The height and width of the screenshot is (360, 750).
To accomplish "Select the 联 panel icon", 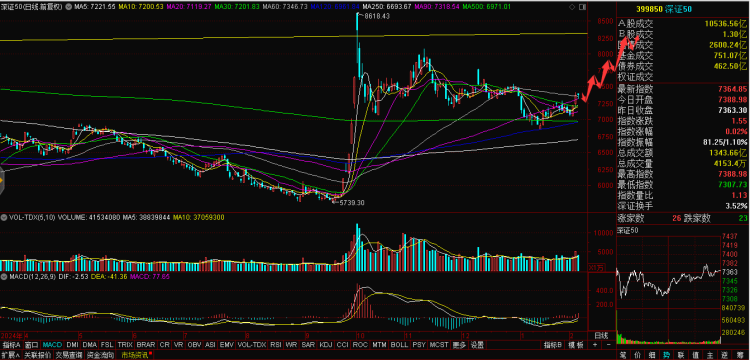I will tap(681, 355).
